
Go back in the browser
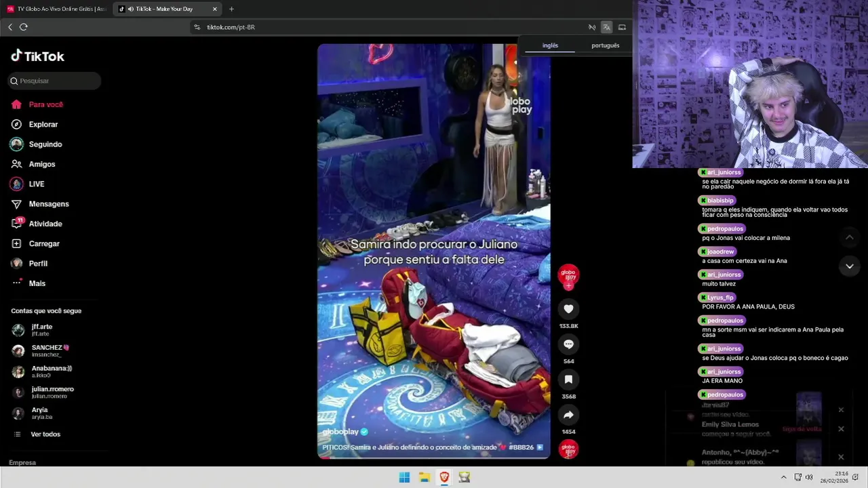[10, 27]
